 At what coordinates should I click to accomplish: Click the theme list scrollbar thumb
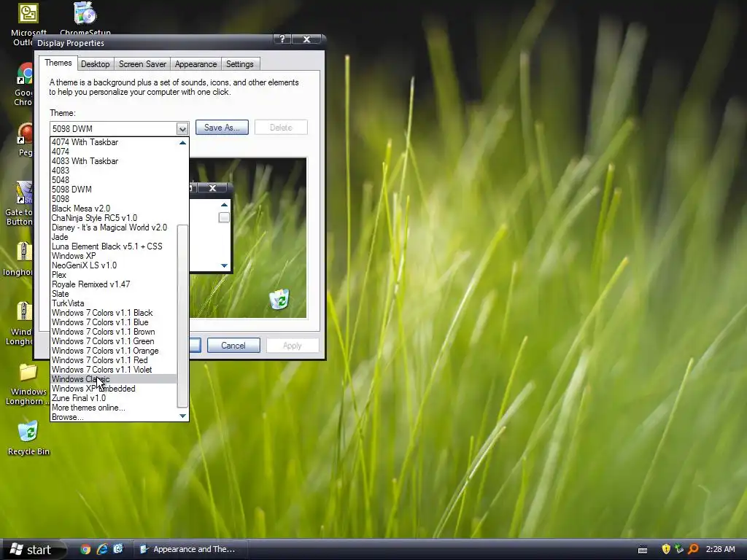tap(182, 316)
